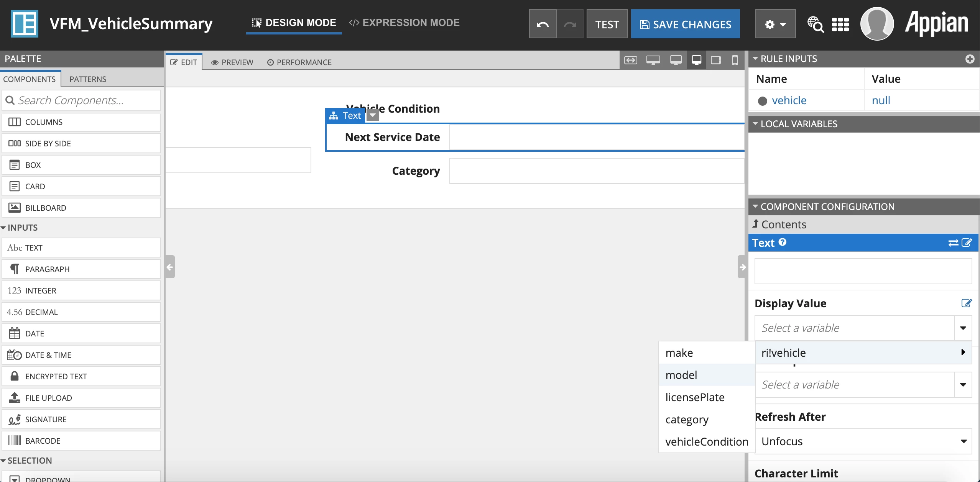Select the Billboard component

[81, 208]
